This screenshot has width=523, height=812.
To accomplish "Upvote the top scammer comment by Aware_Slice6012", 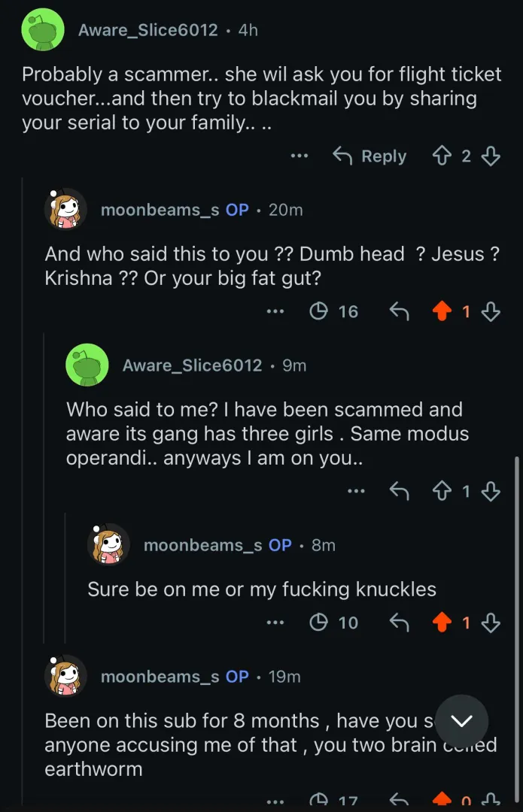I will 442,156.
